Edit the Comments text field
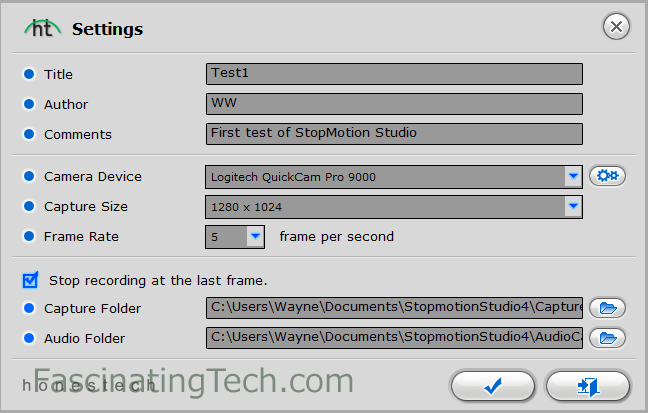This screenshot has height=413, width=648. coord(394,134)
